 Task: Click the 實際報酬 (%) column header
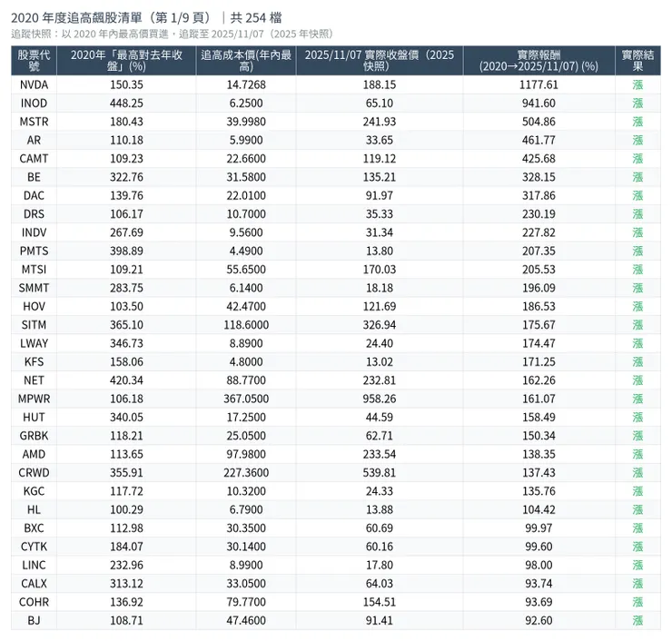click(x=539, y=61)
